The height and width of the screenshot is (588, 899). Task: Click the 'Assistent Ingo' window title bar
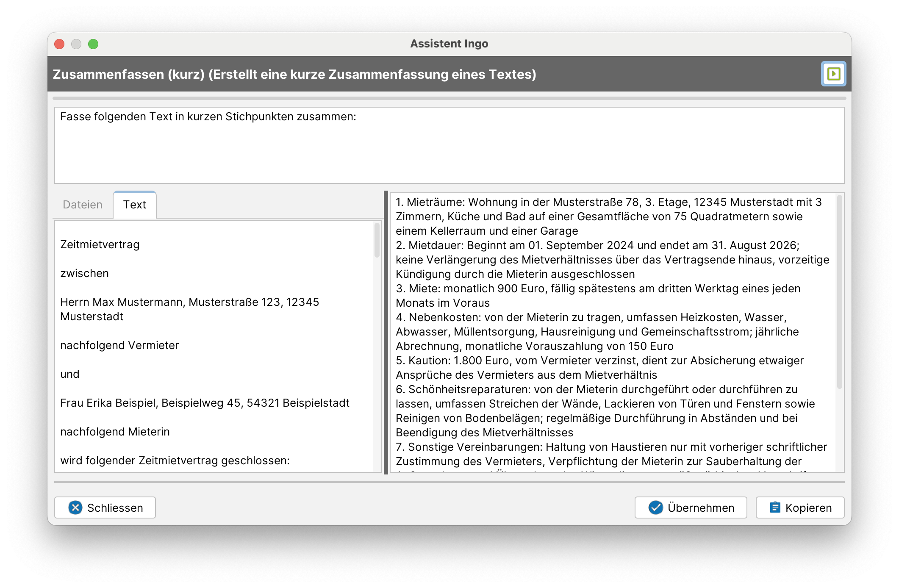[x=449, y=44]
